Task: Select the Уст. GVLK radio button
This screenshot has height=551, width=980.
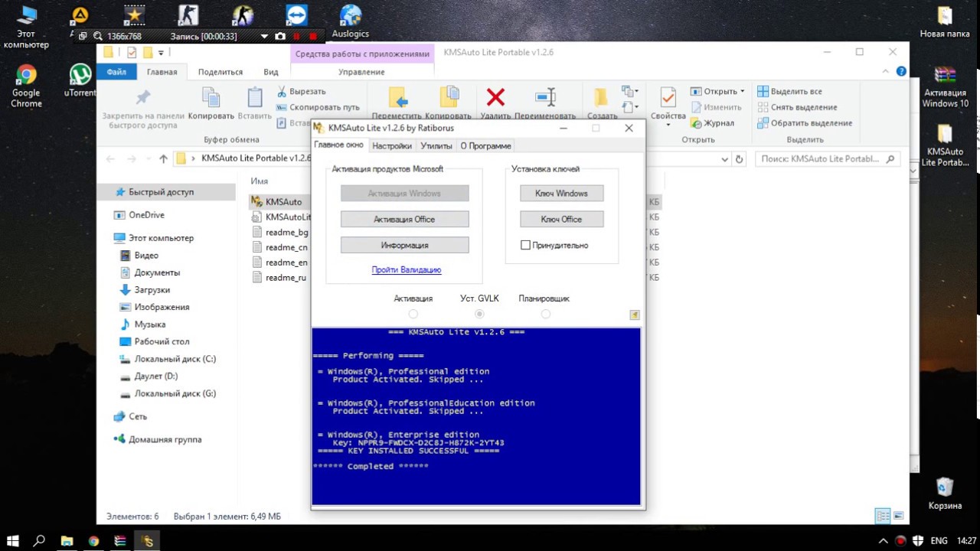Action: pos(480,314)
